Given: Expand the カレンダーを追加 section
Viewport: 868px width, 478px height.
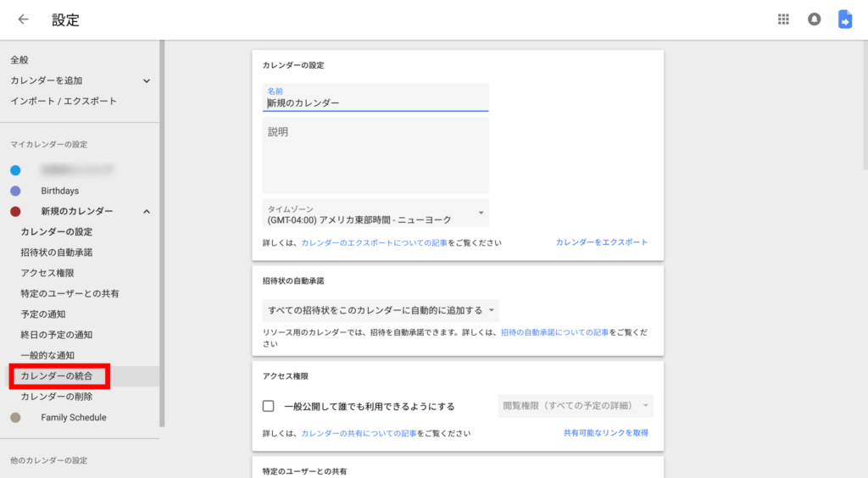Looking at the screenshot, I should pos(146,81).
